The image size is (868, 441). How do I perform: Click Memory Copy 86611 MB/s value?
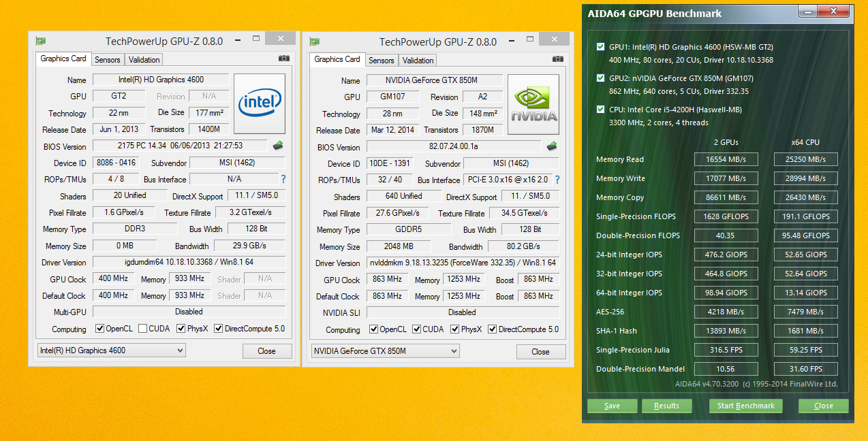pos(726,197)
